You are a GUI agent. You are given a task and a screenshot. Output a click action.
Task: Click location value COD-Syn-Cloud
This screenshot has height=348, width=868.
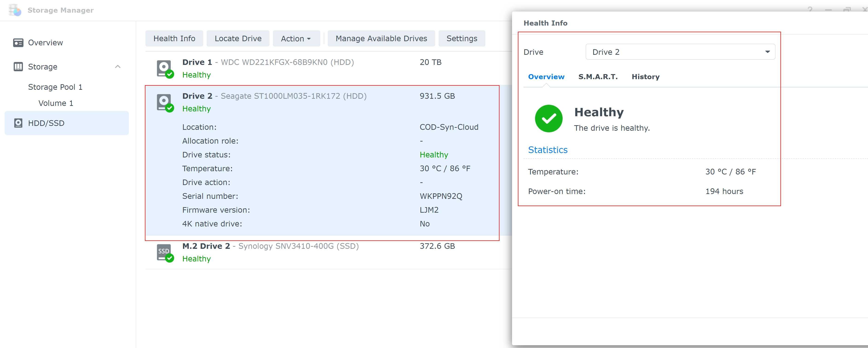pos(449,127)
